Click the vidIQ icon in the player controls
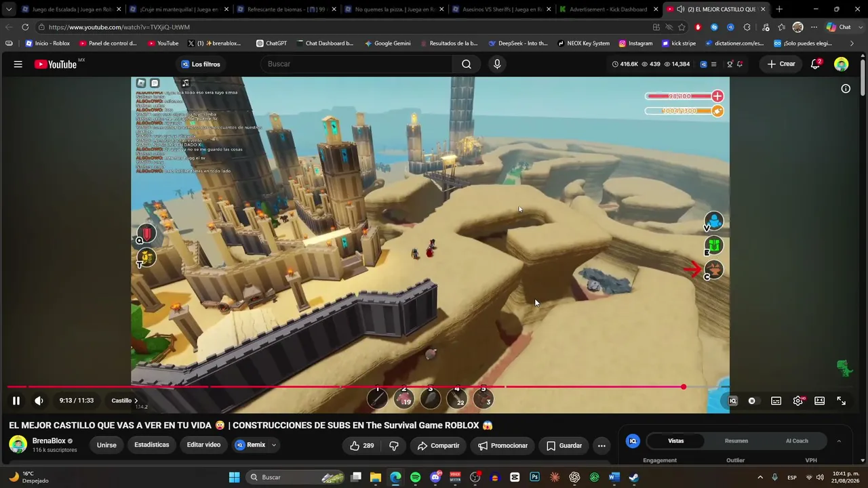 pyautogui.click(x=732, y=401)
